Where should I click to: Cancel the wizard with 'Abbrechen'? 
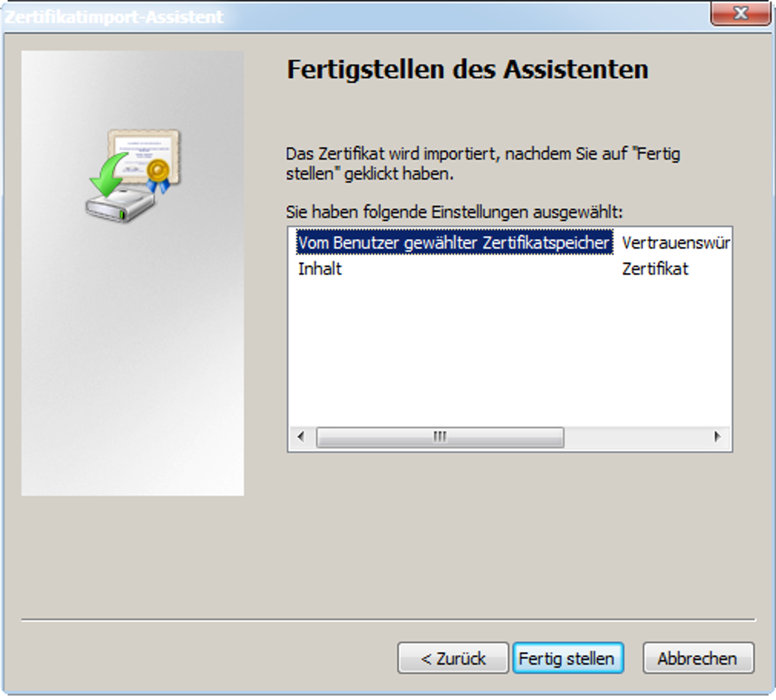click(698, 658)
